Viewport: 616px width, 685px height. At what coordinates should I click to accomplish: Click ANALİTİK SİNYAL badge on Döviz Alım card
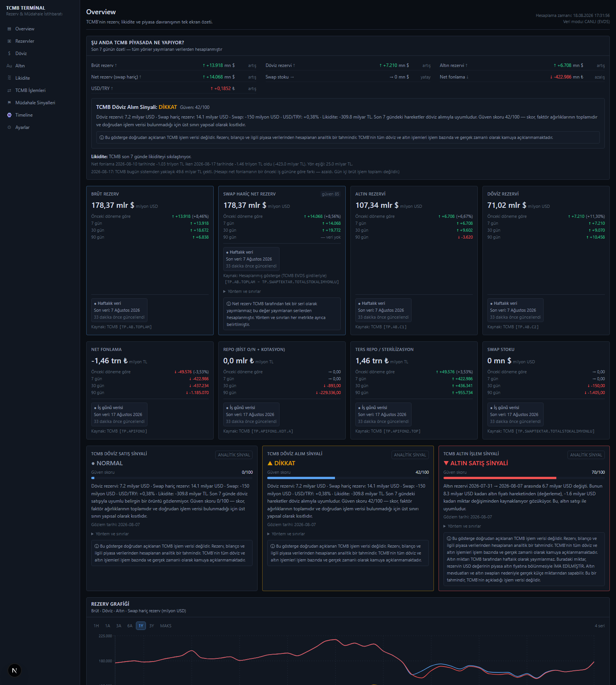pos(410,455)
